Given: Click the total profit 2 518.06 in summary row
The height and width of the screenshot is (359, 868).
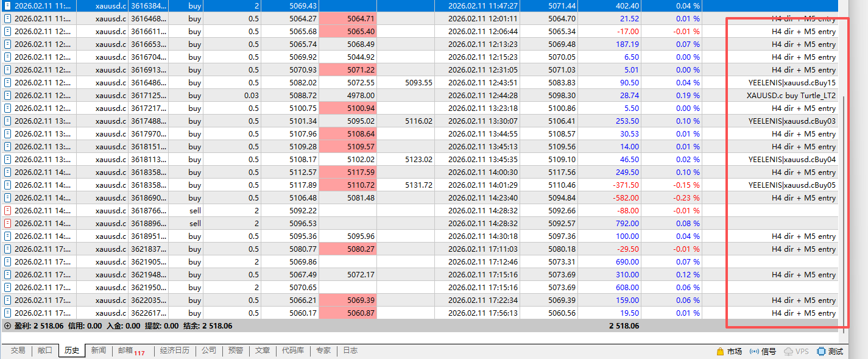Looking at the screenshot, I should [624, 325].
